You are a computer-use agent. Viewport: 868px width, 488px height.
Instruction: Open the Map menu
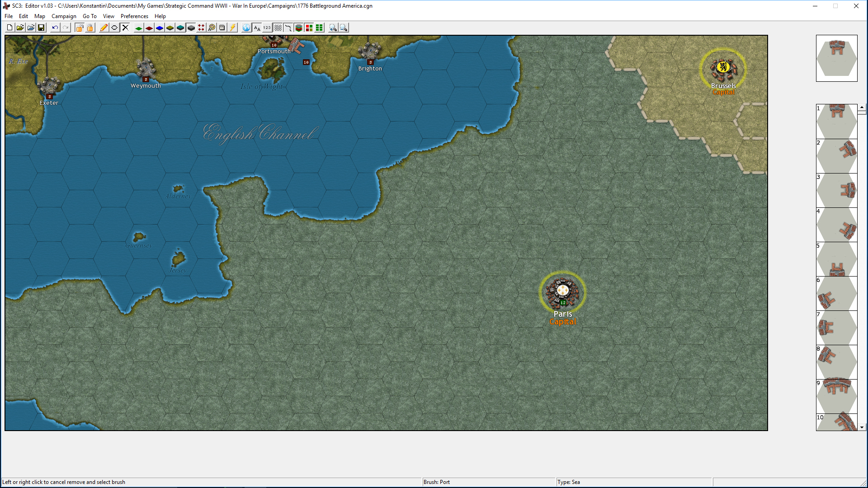(x=40, y=16)
